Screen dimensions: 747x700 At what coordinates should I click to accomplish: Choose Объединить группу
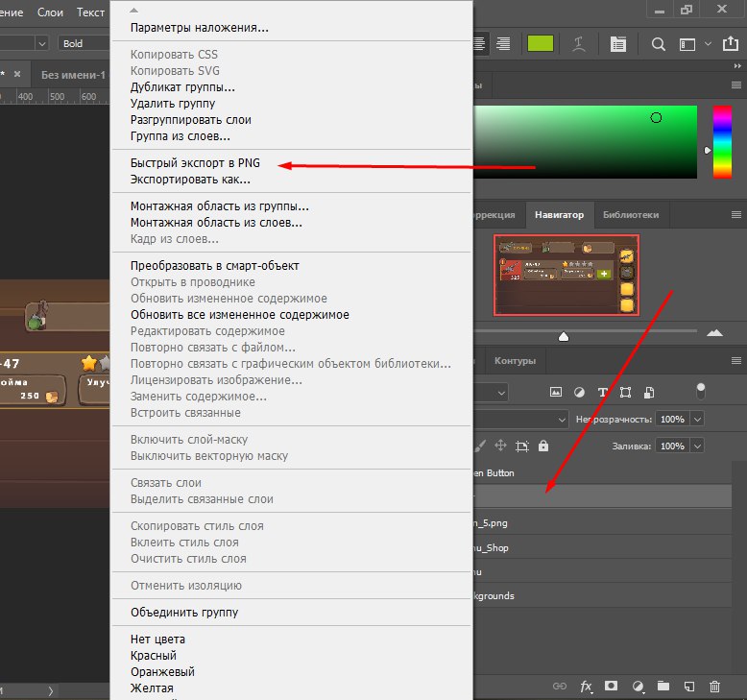click(184, 613)
